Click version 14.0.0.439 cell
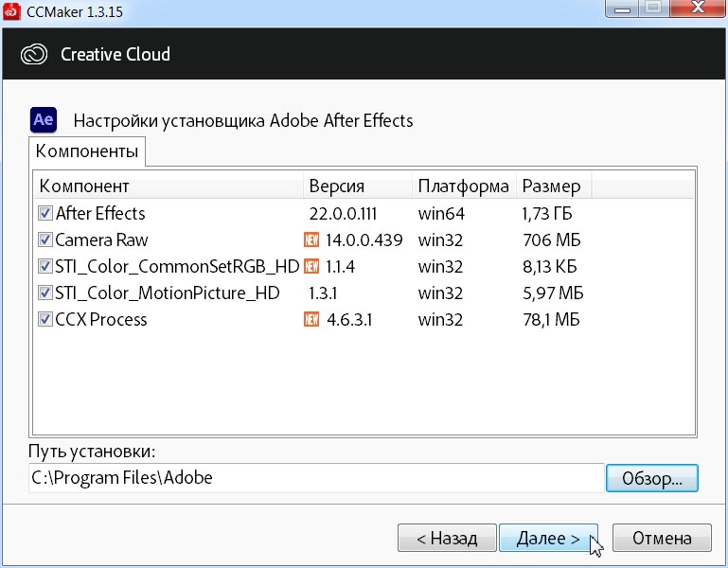The width and height of the screenshot is (728, 568). pos(364,240)
